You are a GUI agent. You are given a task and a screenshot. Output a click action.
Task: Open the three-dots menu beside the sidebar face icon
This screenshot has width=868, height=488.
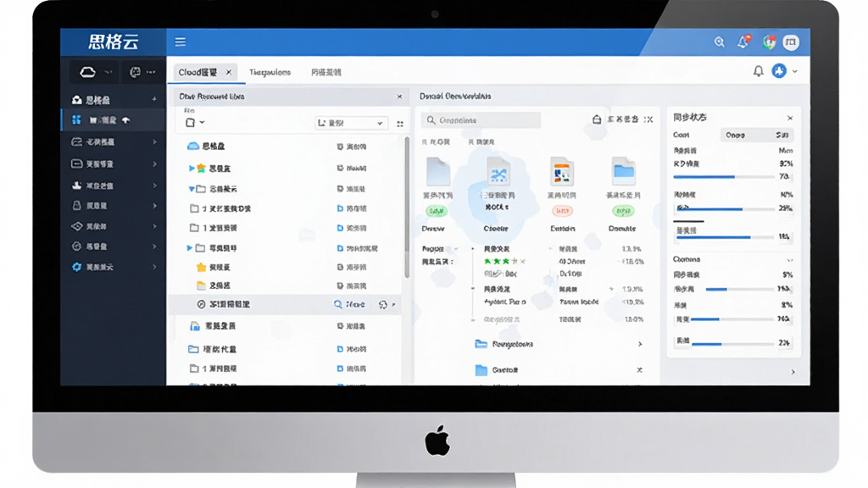151,72
